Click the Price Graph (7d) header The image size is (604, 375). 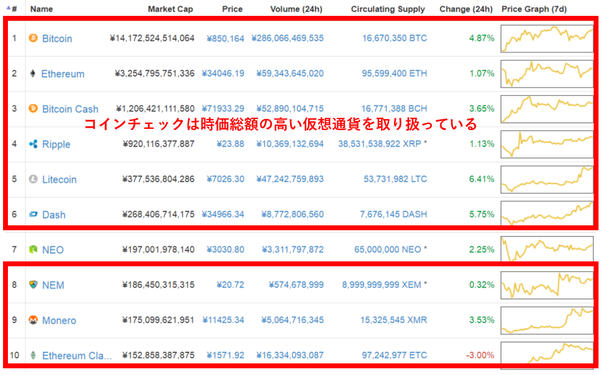coord(534,9)
